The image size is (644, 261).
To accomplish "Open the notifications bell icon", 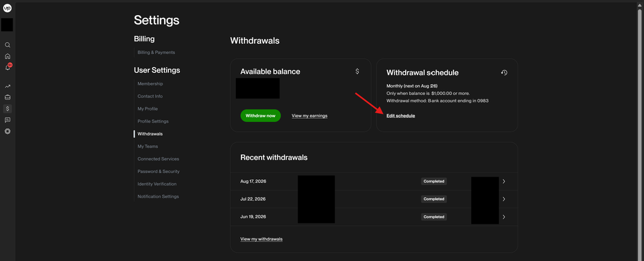I will [8, 67].
